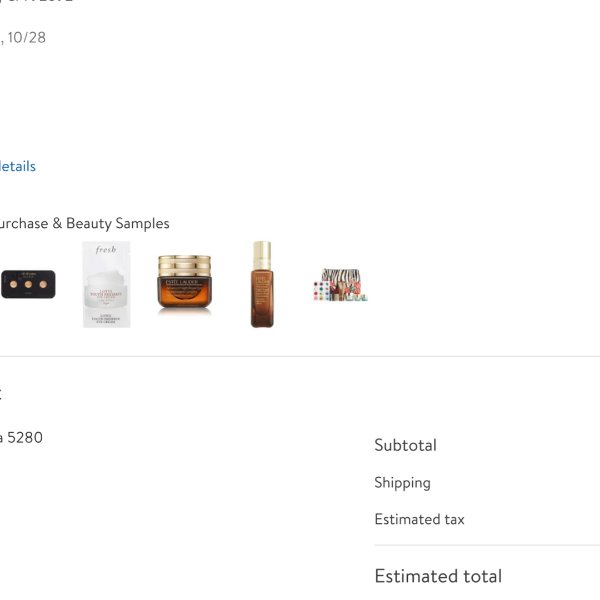600x600 pixels.
Task: Select the Fresh eye cream sachet image
Action: 106,284
